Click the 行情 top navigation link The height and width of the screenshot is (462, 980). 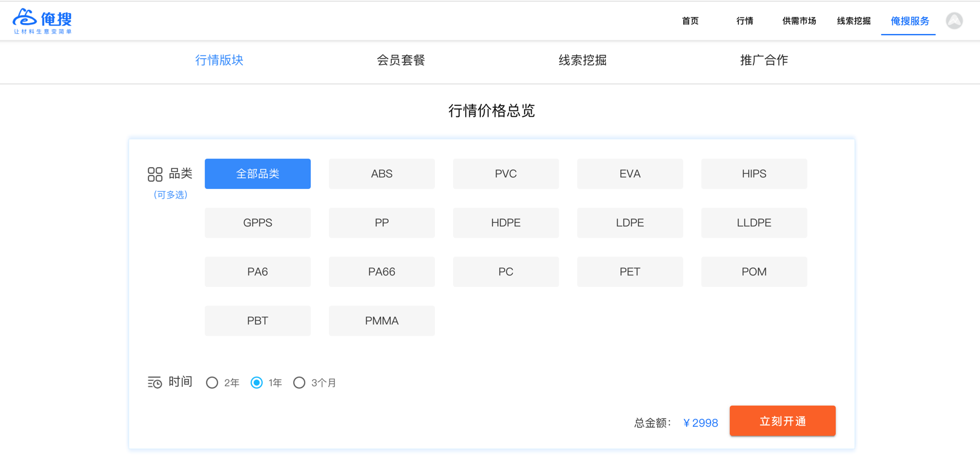(744, 21)
